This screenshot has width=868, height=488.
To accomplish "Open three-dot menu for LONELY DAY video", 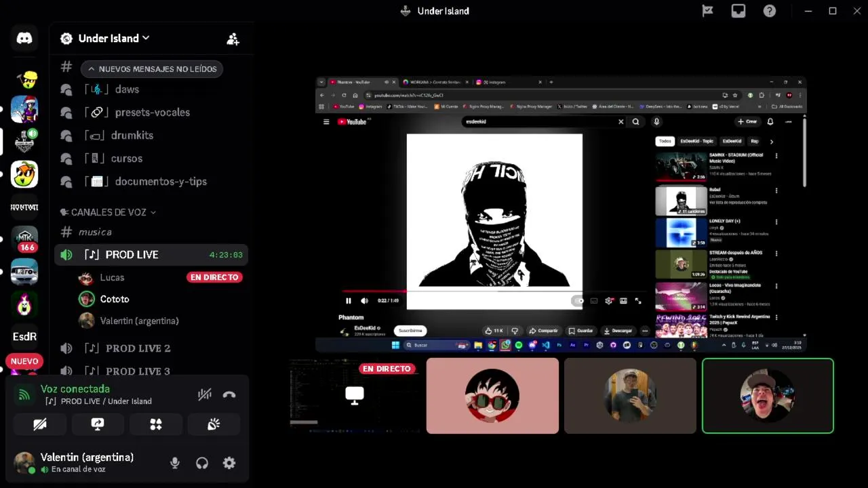I will coord(776,222).
